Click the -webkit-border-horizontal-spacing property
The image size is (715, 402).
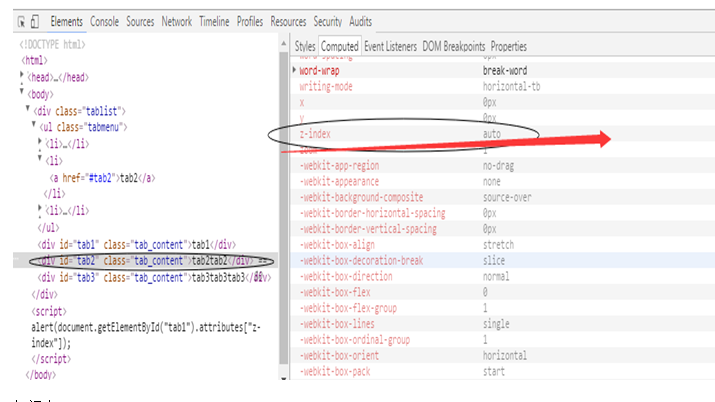click(373, 213)
